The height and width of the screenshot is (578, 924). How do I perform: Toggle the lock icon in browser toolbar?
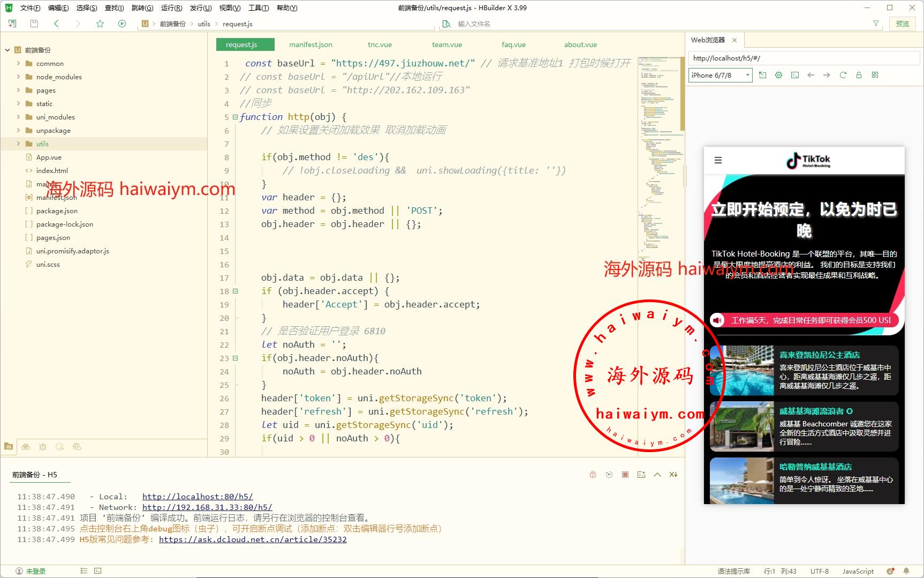(x=859, y=75)
